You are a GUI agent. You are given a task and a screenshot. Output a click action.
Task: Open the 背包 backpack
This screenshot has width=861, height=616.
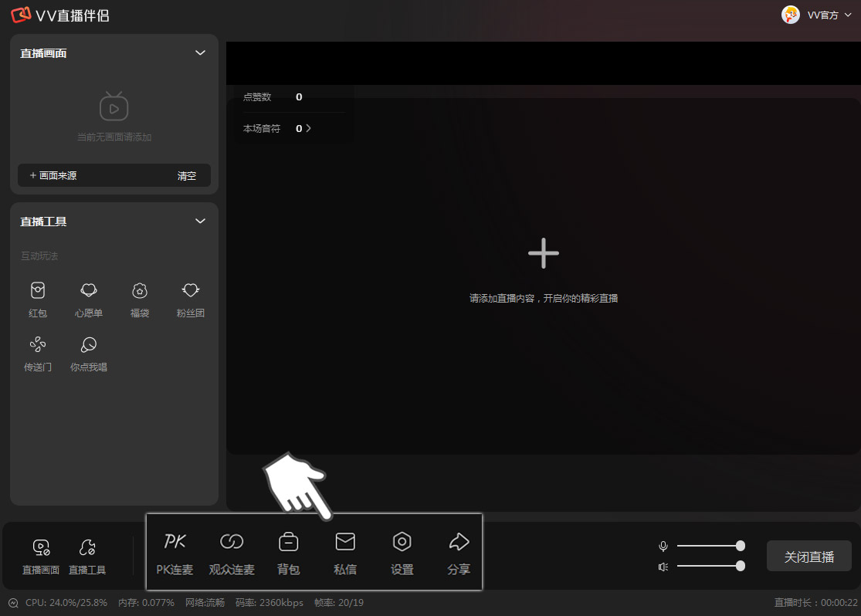[288, 552]
